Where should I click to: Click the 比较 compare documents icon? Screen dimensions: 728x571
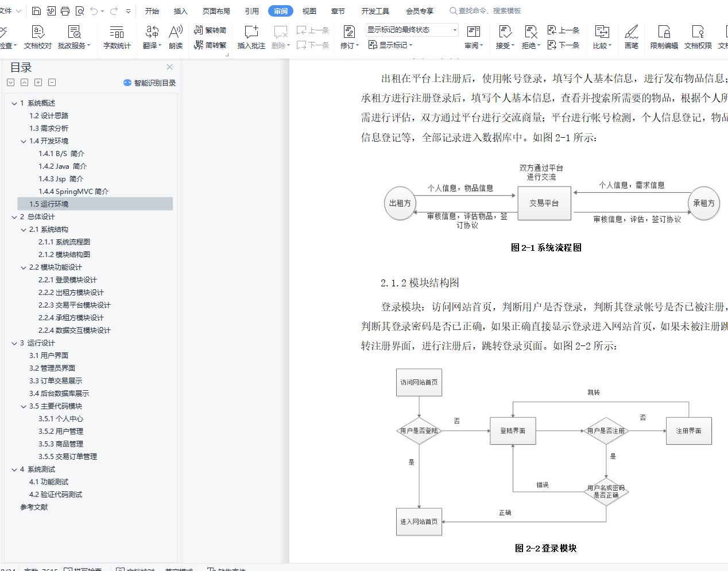tap(602, 32)
